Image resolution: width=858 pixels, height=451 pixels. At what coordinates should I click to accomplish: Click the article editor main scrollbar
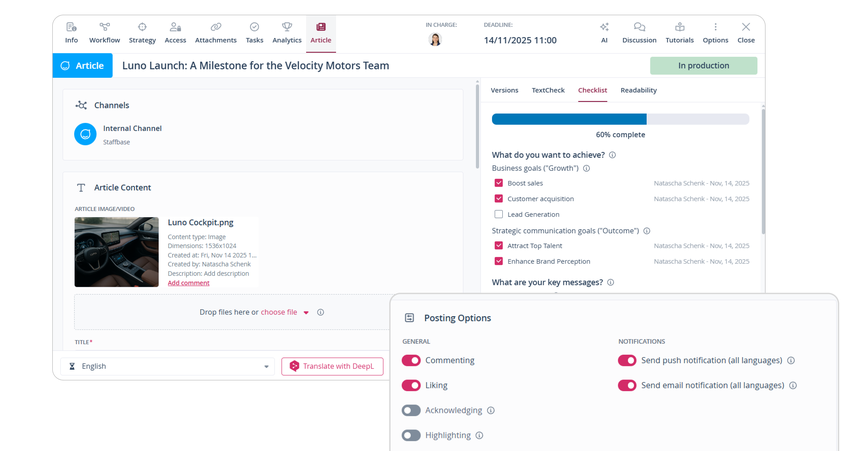point(477,126)
